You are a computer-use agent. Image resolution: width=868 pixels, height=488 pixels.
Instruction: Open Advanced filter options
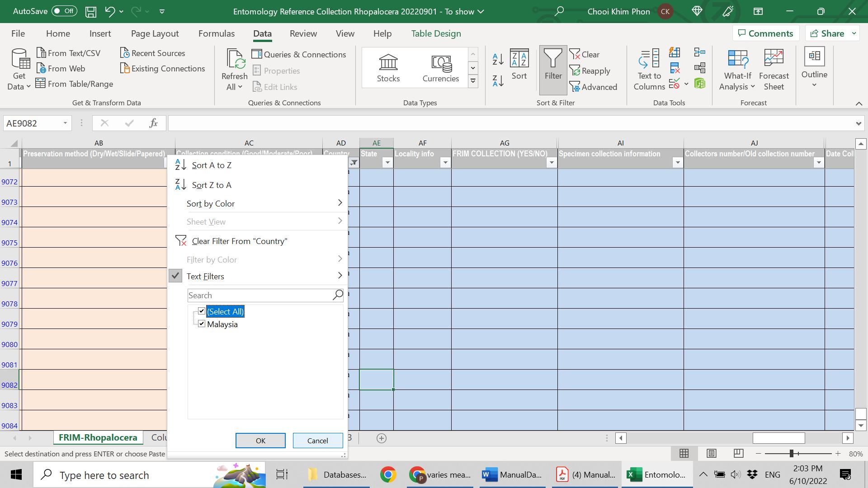tap(593, 87)
